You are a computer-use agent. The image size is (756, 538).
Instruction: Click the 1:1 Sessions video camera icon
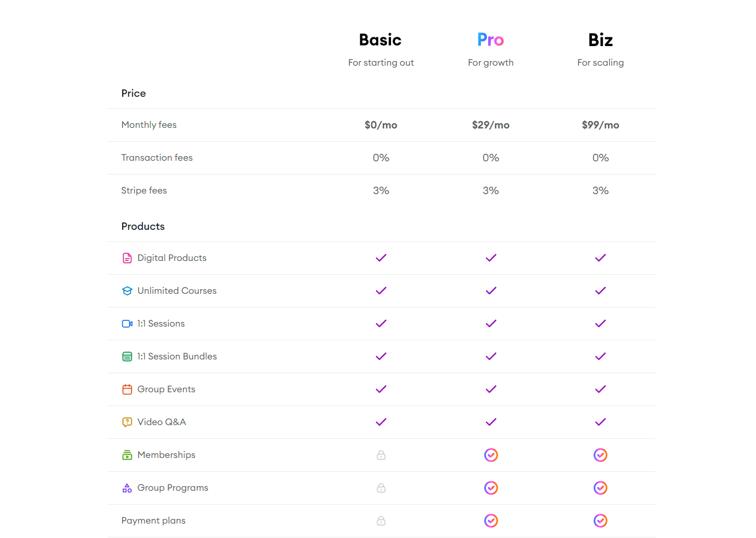tap(127, 324)
